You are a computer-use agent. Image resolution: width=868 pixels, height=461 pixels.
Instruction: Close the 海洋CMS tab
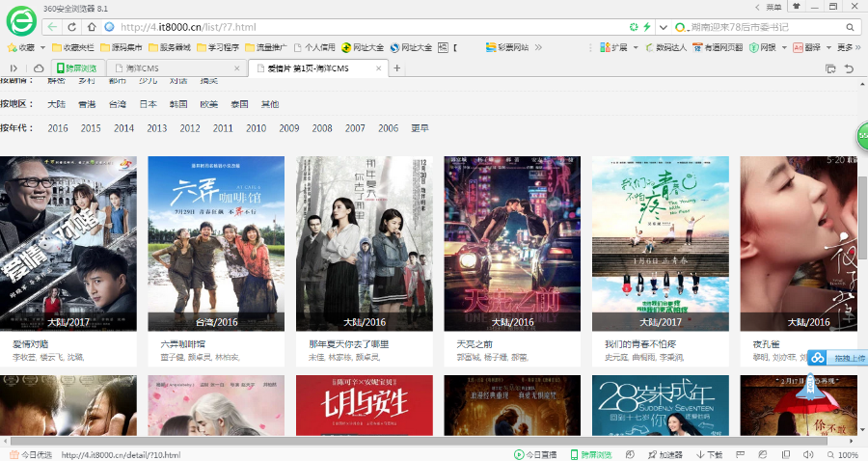[x=237, y=68]
